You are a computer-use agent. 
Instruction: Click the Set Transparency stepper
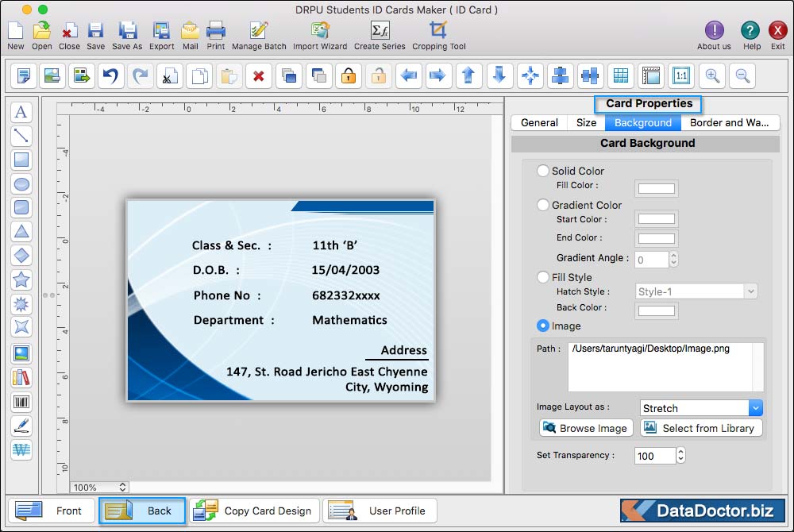tap(680, 456)
